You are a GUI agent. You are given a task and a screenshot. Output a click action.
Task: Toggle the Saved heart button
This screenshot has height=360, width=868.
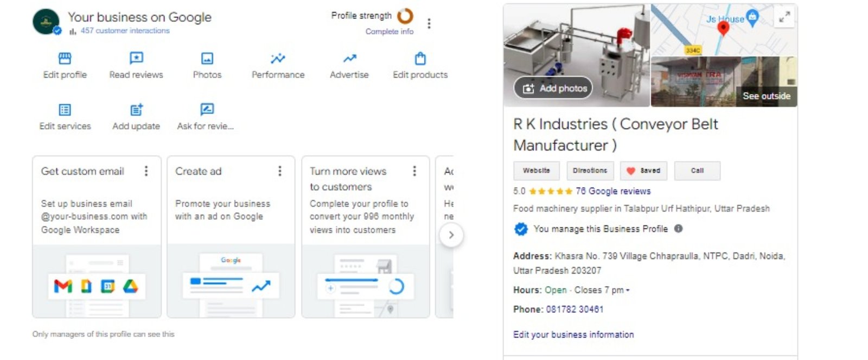click(644, 170)
